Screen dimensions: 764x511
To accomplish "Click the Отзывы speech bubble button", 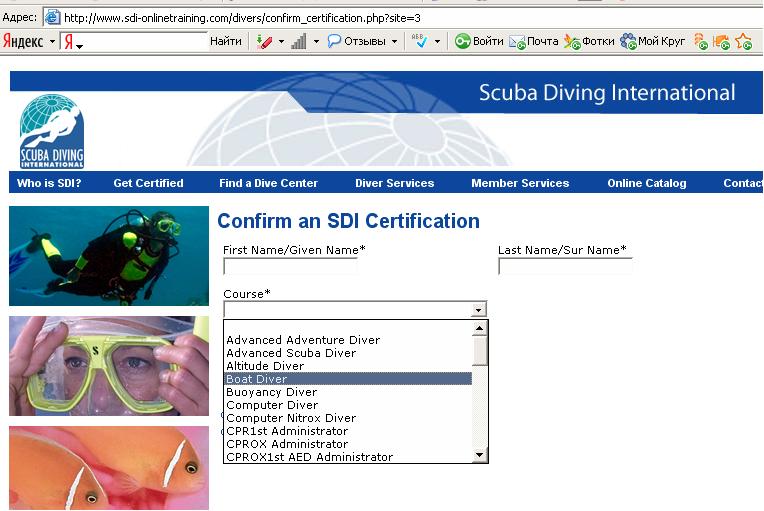I will click(357, 41).
